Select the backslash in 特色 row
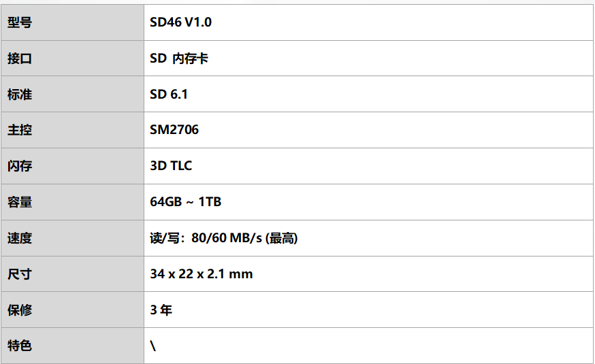This screenshot has height=364, width=595. 153,346
